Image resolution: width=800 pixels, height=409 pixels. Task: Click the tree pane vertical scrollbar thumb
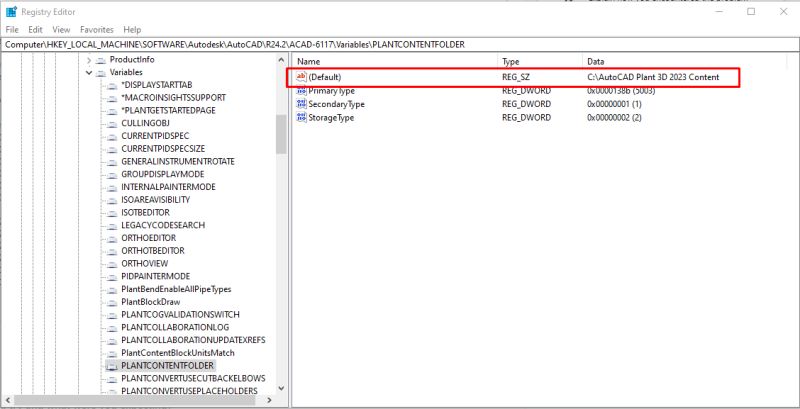pyautogui.click(x=281, y=134)
